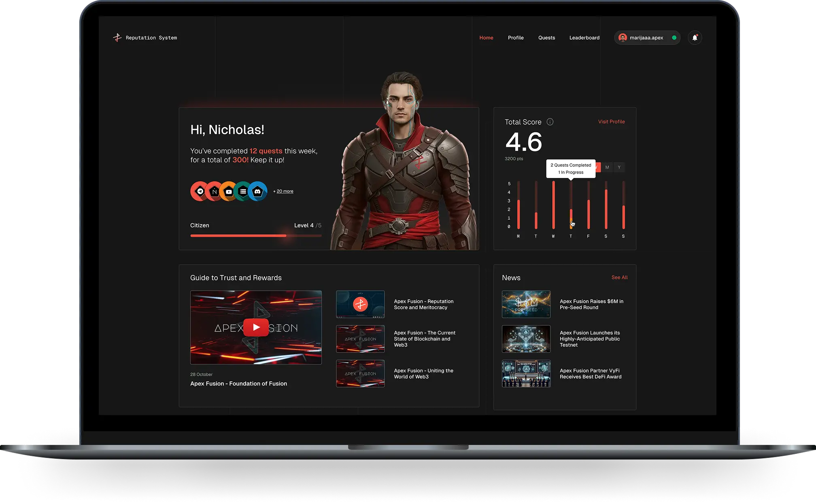Toggle the online status indicator on marijaaa.apex
816x504 pixels.
coord(674,38)
